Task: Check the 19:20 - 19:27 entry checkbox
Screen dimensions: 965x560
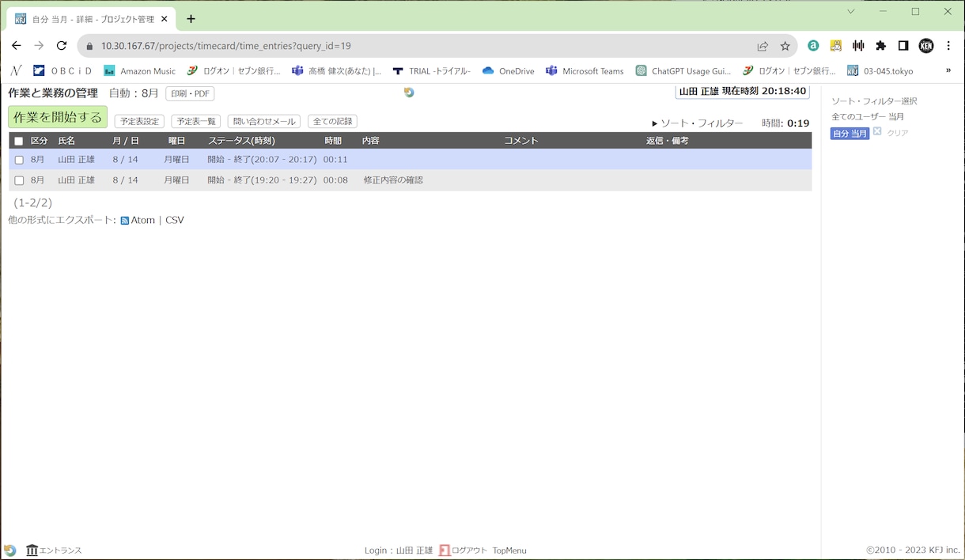Action: (19, 180)
